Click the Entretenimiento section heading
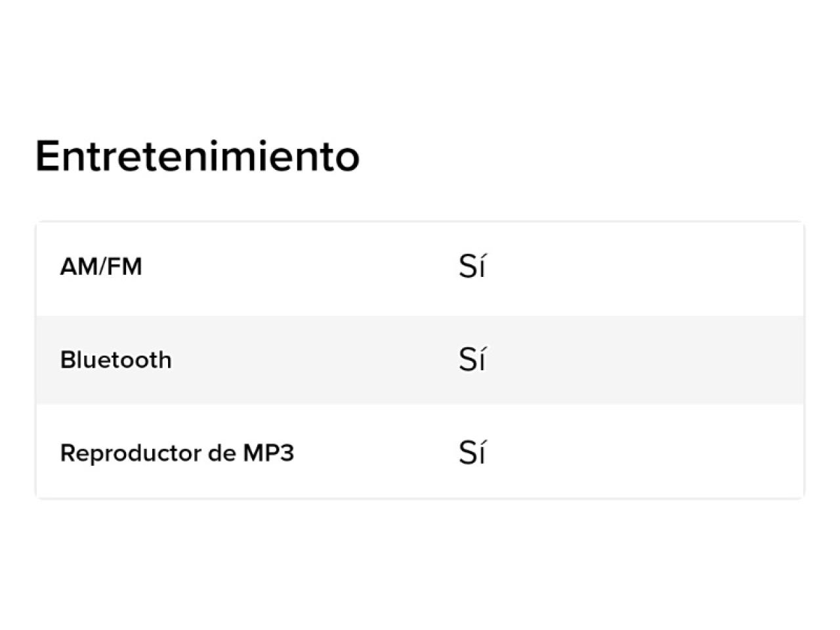This screenshot has width=840, height=630. 198,156
